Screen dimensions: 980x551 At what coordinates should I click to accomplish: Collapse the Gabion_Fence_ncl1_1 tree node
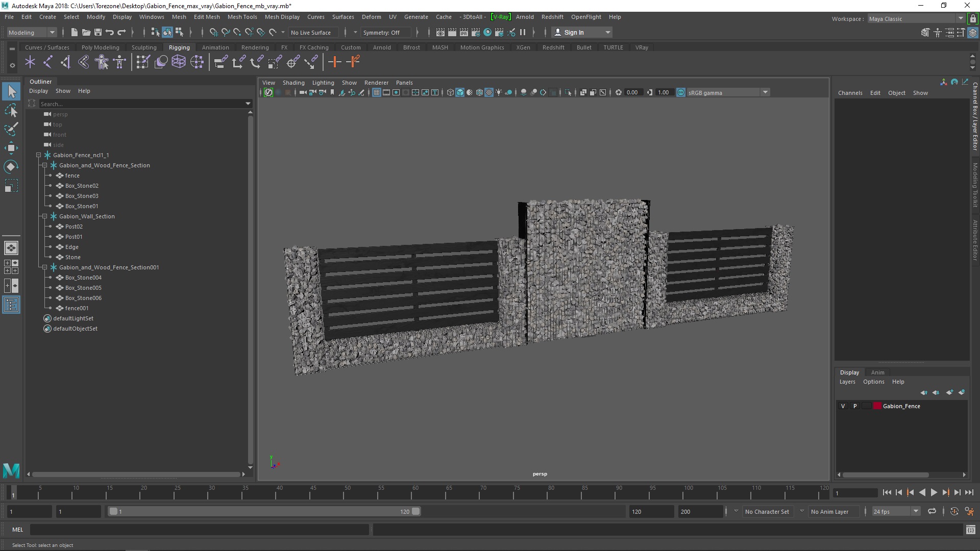[x=39, y=155]
